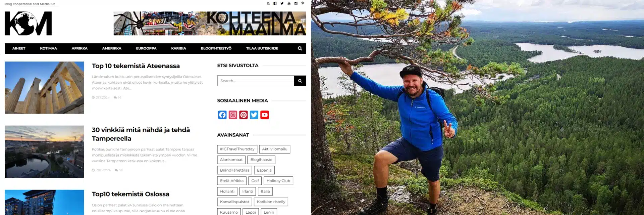Open the KOTIMAA navigation menu
644x215 pixels.
tap(48, 48)
